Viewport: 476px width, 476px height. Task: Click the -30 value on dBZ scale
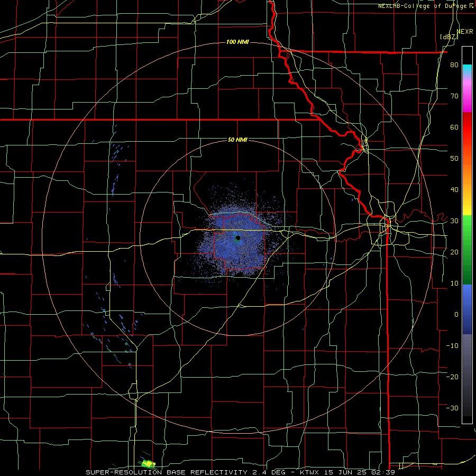452,408
